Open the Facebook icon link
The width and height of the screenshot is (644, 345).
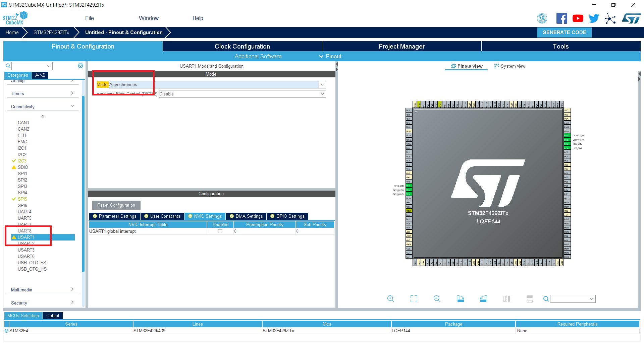coord(561,18)
